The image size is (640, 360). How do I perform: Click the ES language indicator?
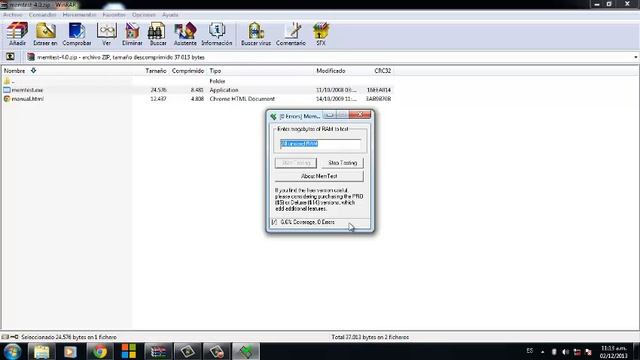[530, 351]
